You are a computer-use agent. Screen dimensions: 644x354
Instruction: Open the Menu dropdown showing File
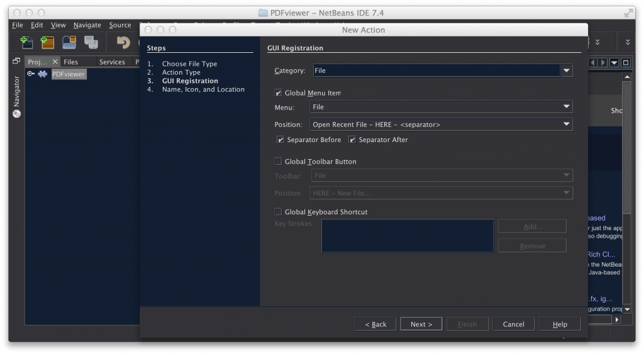click(441, 107)
